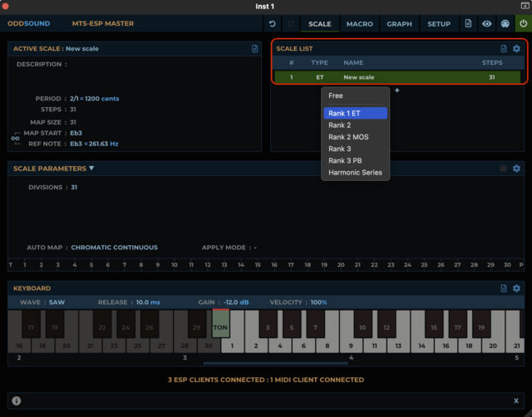Click the ESP clients connected status text

point(266,380)
